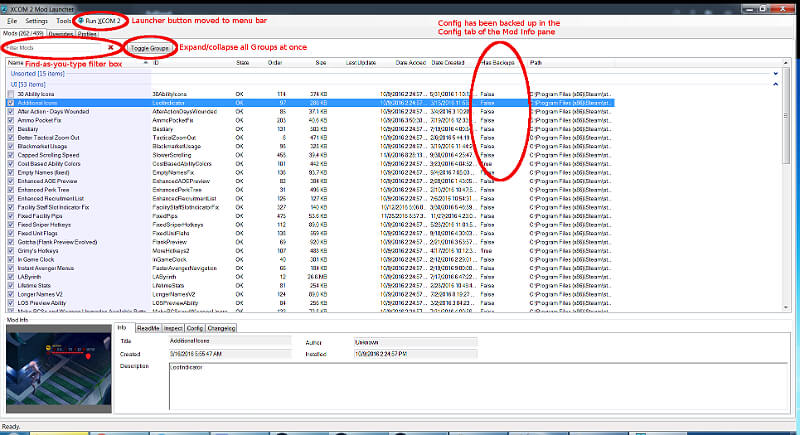Open the Settings menu
Viewport: 800px width, 435px height.
click(x=36, y=20)
